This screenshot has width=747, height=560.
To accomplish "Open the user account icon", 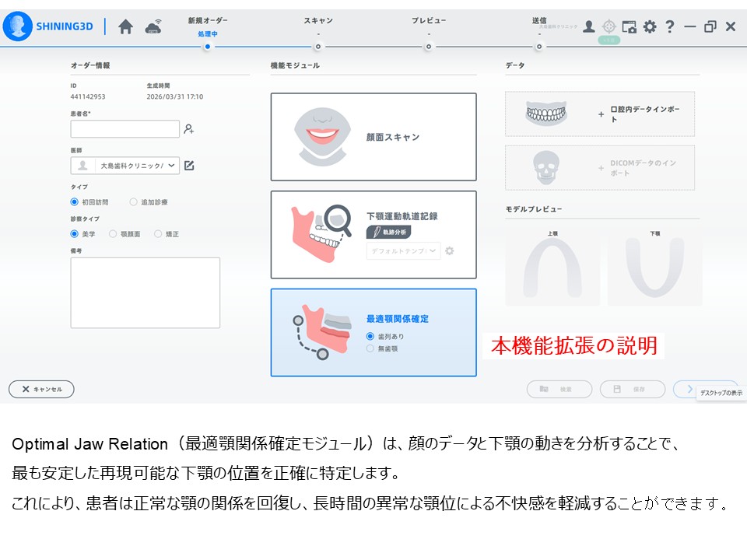I will [589, 26].
